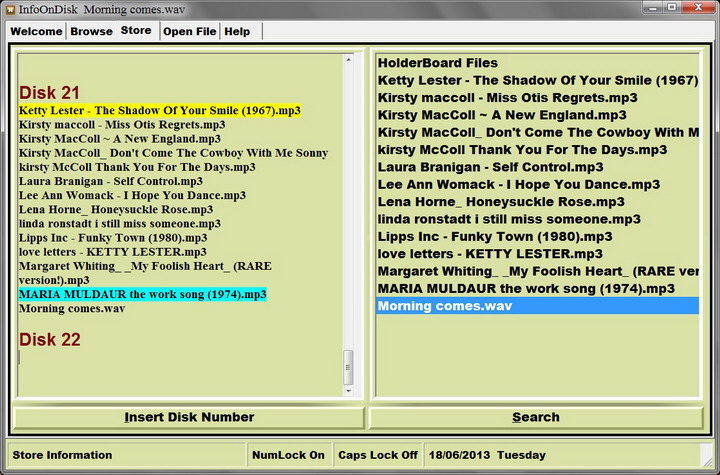This screenshot has width=720, height=475.
Task: Minimize the InfoOnDisk window
Action: (x=653, y=7)
